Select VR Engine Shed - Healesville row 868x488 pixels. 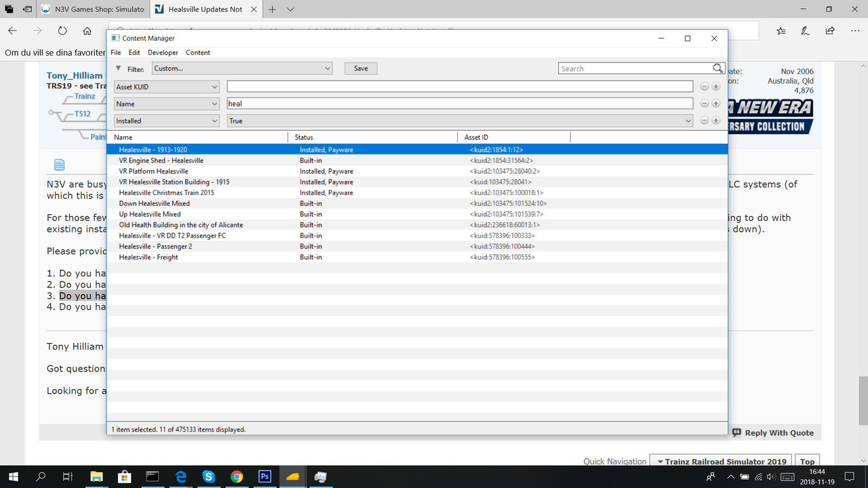[x=417, y=161]
